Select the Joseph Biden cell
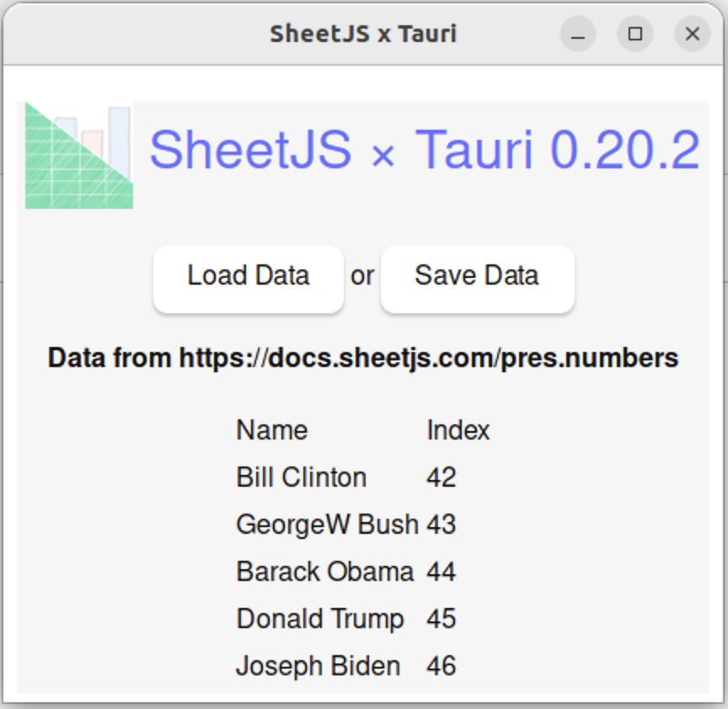The image size is (728, 709). pyautogui.click(x=318, y=666)
